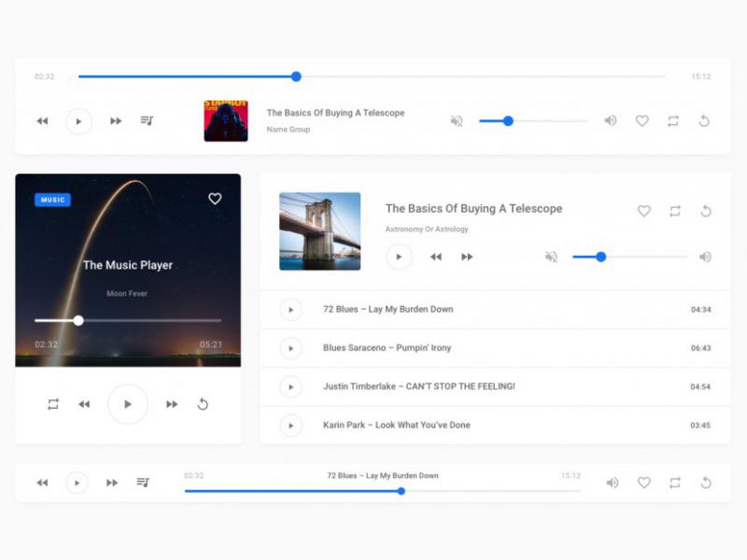Click duration 03:45

click(x=700, y=426)
